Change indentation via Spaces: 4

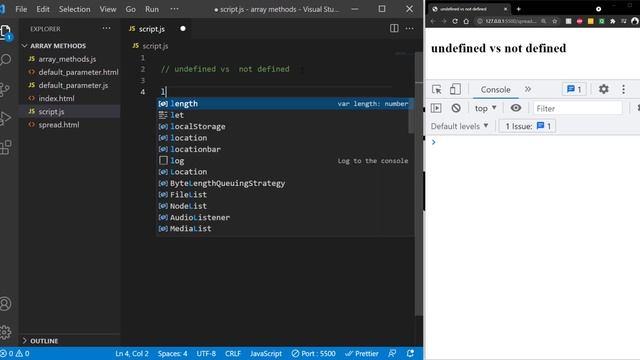tap(173, 353)
